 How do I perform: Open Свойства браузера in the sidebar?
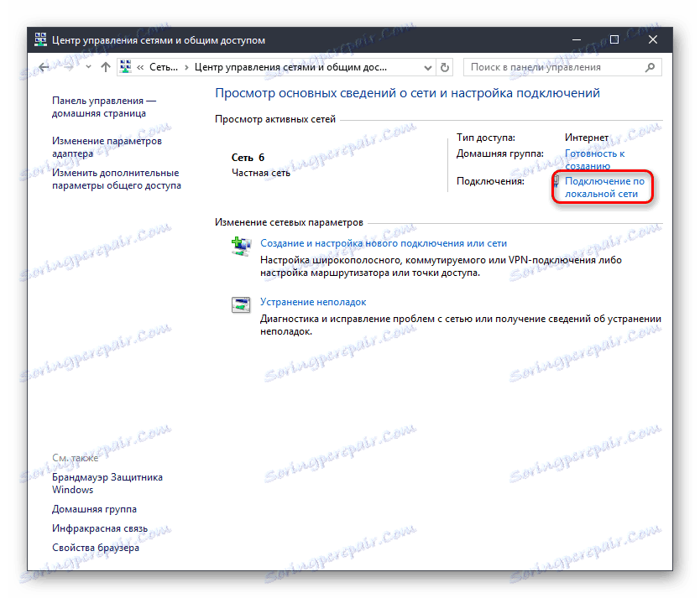tap(97, 546)
